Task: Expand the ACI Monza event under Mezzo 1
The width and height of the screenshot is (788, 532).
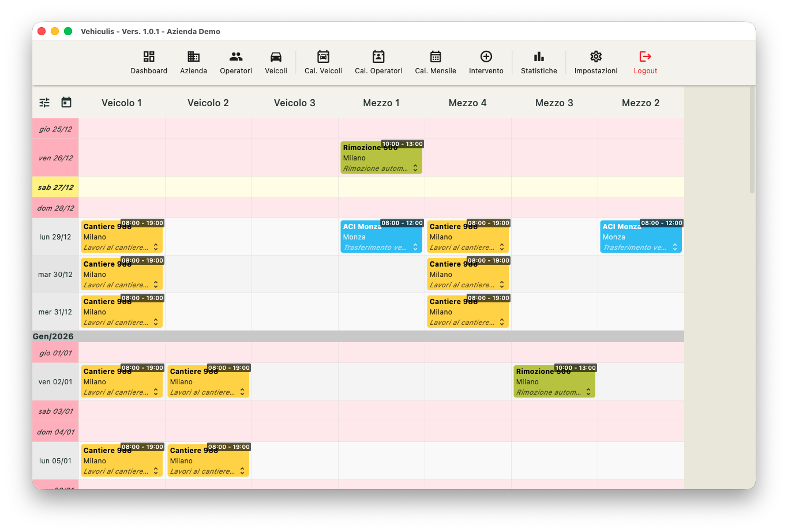Action: point(415,246)
